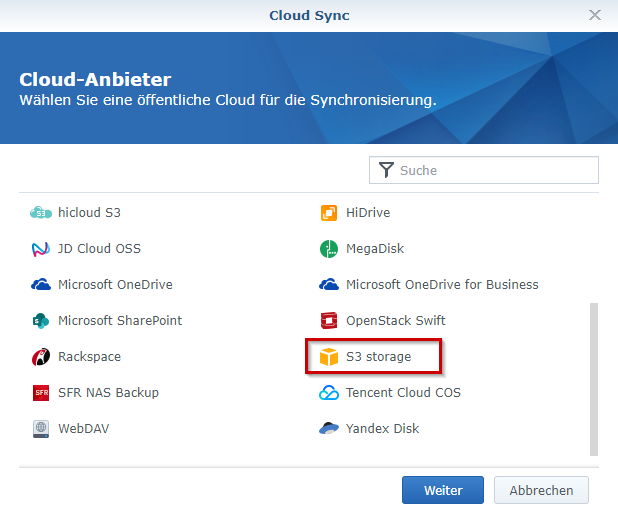Click the S3 storage box icon

click(x=329, y=356)
